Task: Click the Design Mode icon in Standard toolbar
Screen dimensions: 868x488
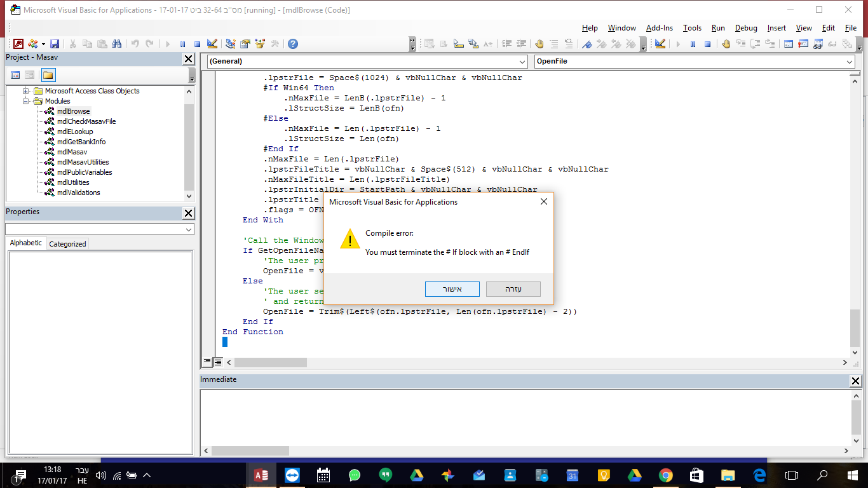Action: (212, 44)
